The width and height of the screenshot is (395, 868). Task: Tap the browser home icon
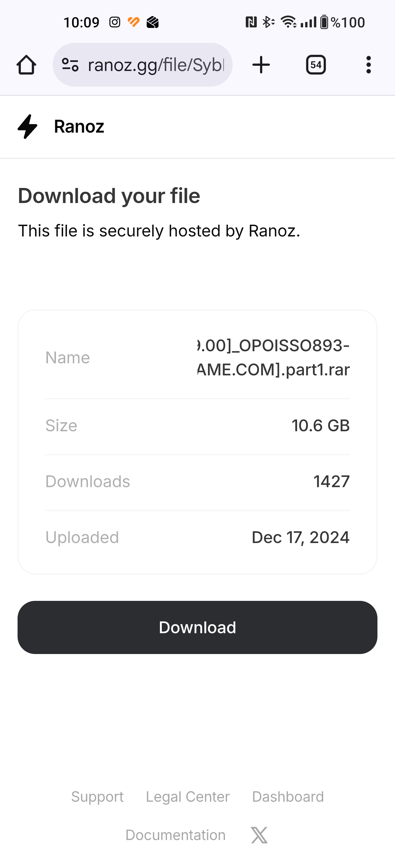coord(26,65)
